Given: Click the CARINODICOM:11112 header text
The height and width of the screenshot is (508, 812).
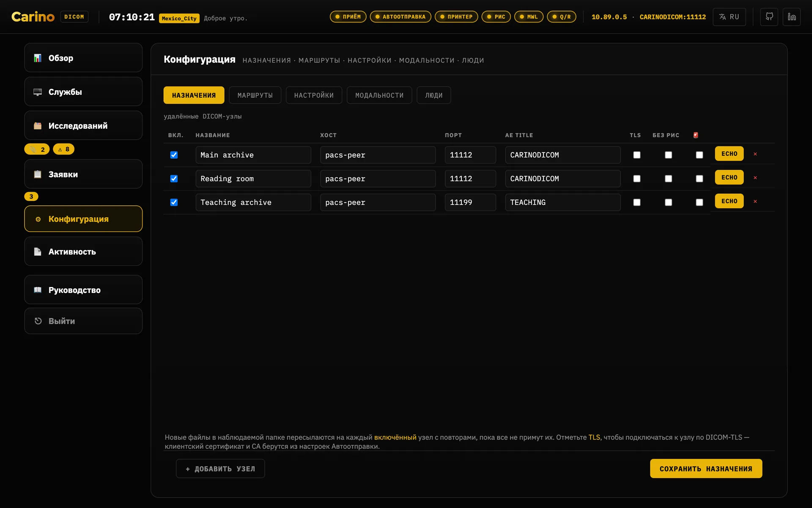Looking at the screenshot, I should tap(672, 17).
